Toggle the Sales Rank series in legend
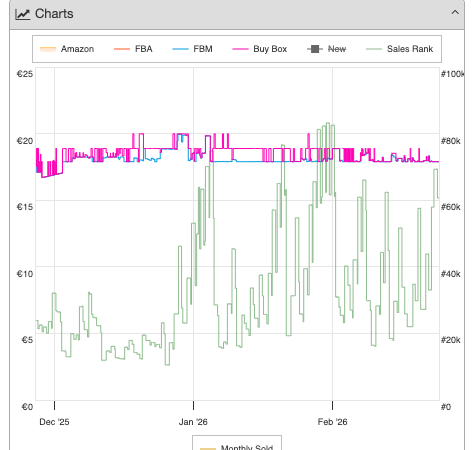Image resolution: width=474 pixels, height=450 pixels. (399, 49)
